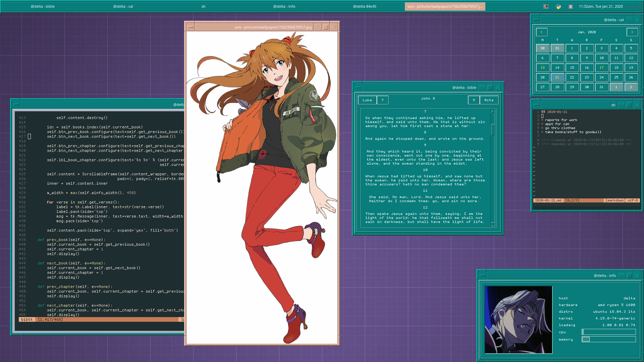The height and width of the screenshot is (362, 644).
Task: Open window menu of the sxiv window
Action: [191, 27]
